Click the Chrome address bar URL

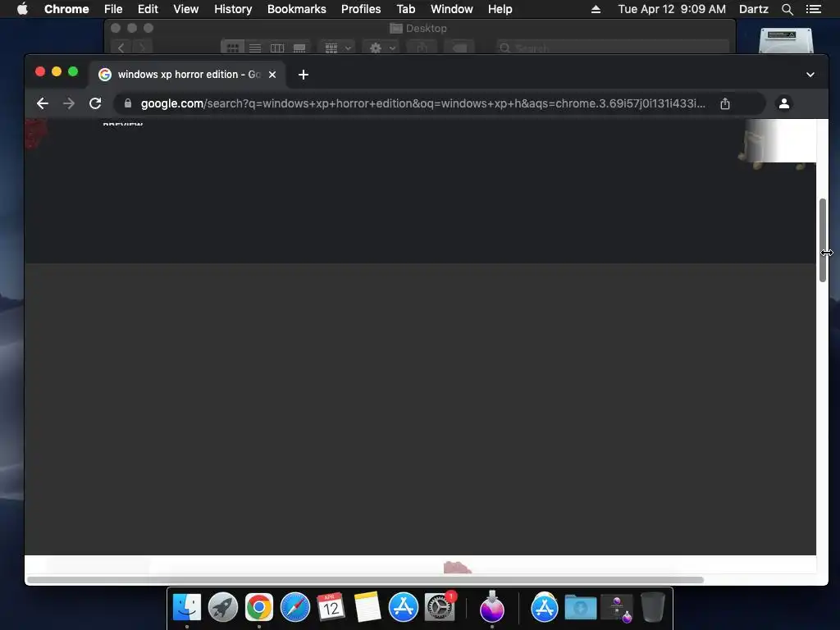coord(422,103)
